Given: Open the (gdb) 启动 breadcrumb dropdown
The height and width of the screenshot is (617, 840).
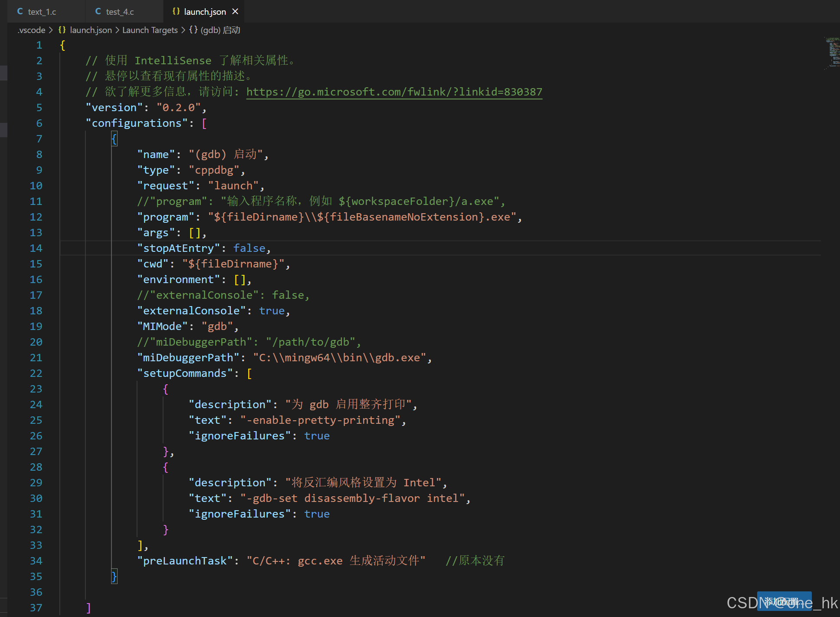Looking at the screenshot, I should coord(220,30).
